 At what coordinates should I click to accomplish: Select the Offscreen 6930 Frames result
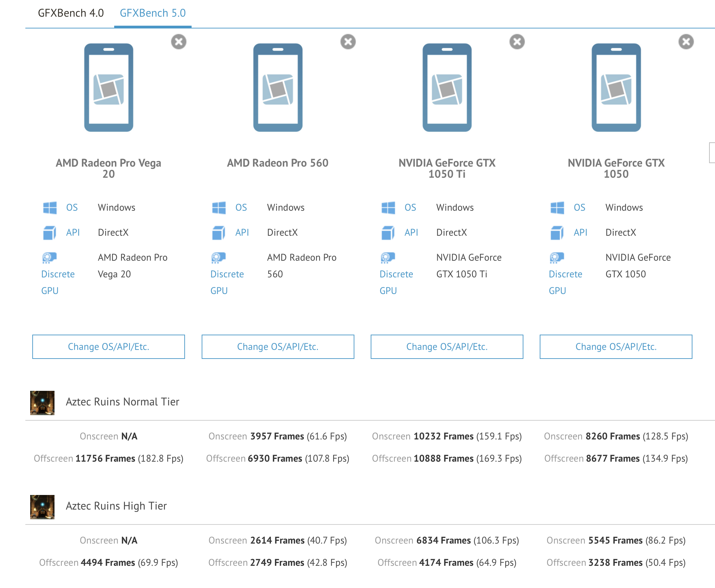click(x=278, y=459)
